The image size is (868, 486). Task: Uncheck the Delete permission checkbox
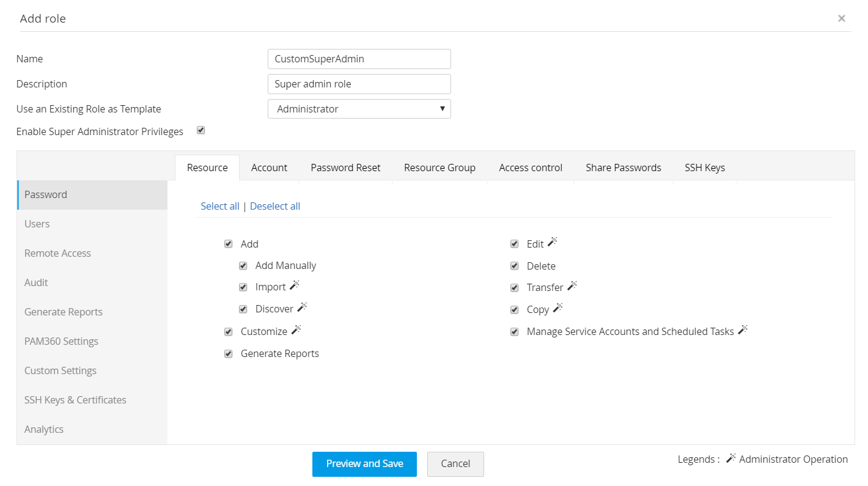[515, 266]
